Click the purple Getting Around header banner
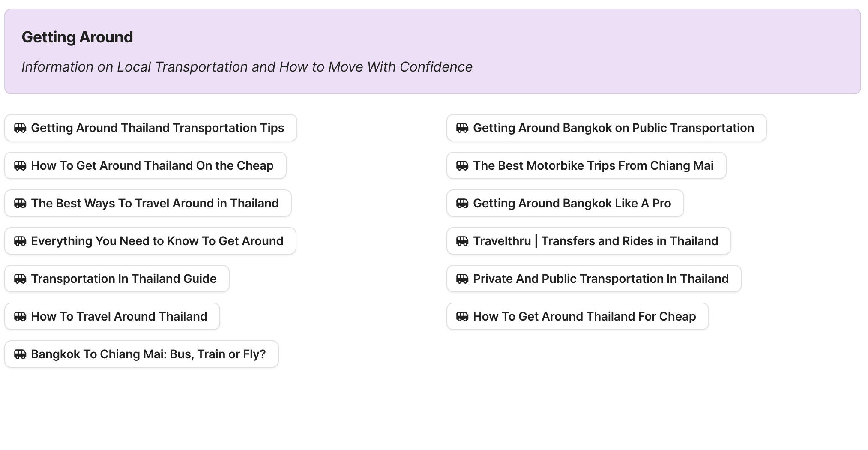Viewport: 868px width, 450px height. pos(434,51)
